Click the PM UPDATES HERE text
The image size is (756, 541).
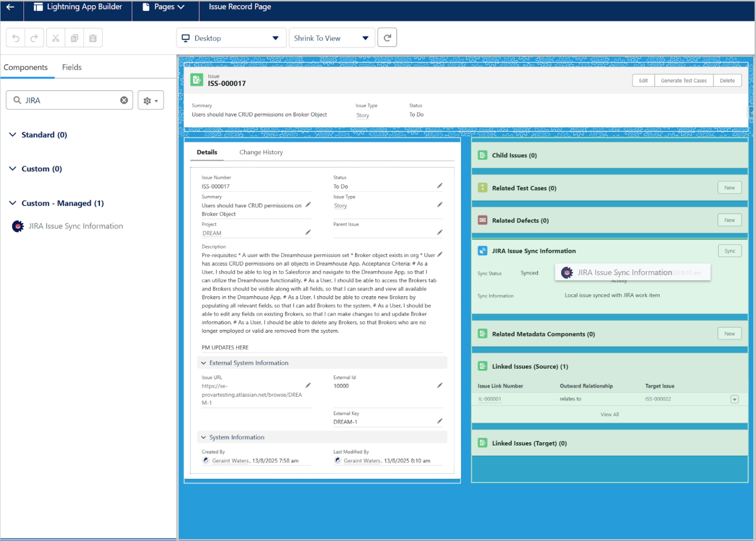pos(225,348)
